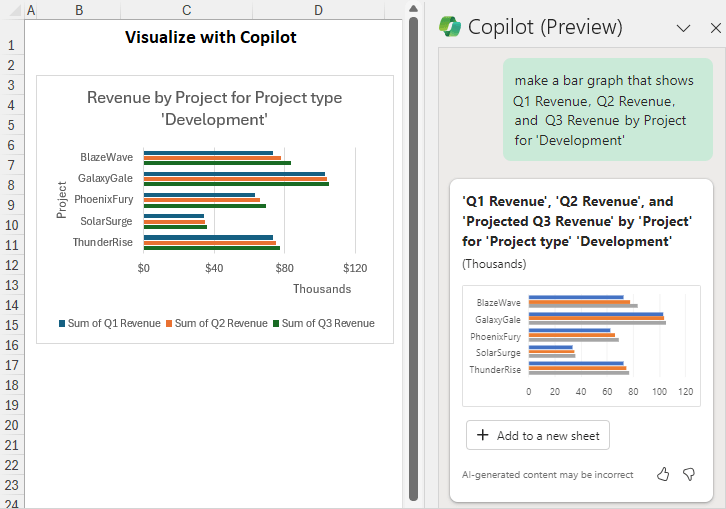Click the PhoenixFury category label in sheet chart

pyautogui.click(x=104, y=199)
